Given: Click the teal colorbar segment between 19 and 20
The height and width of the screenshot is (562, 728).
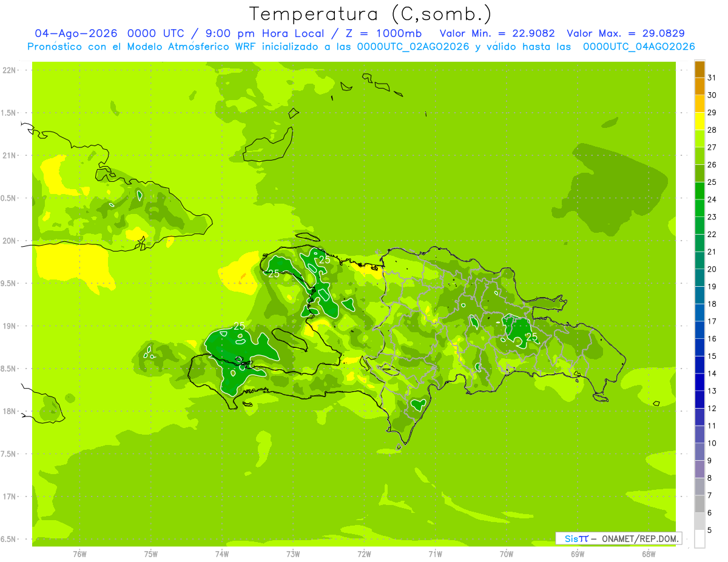Looking at the screenshot, I should tap(699, 278).
